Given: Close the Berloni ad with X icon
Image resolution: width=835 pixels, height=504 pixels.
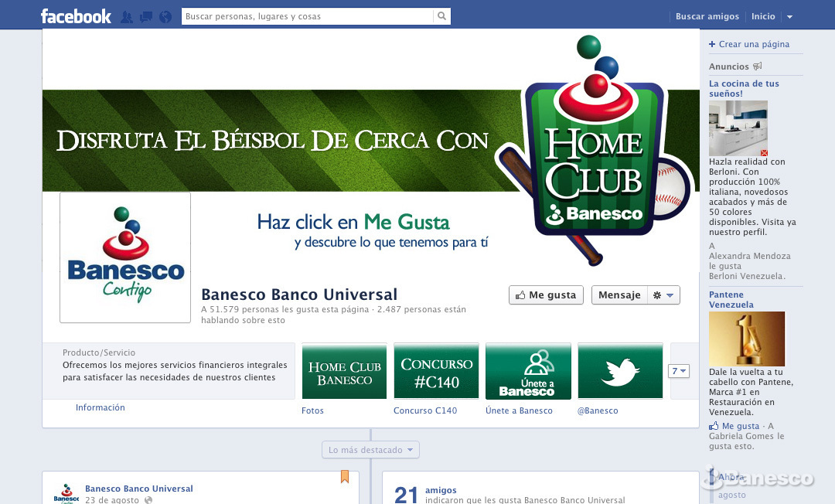Looking at the screenshot, I should (x=764, y=153).
